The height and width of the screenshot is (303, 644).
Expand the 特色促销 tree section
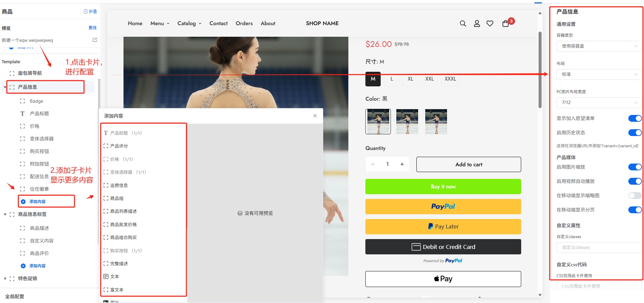5,279
